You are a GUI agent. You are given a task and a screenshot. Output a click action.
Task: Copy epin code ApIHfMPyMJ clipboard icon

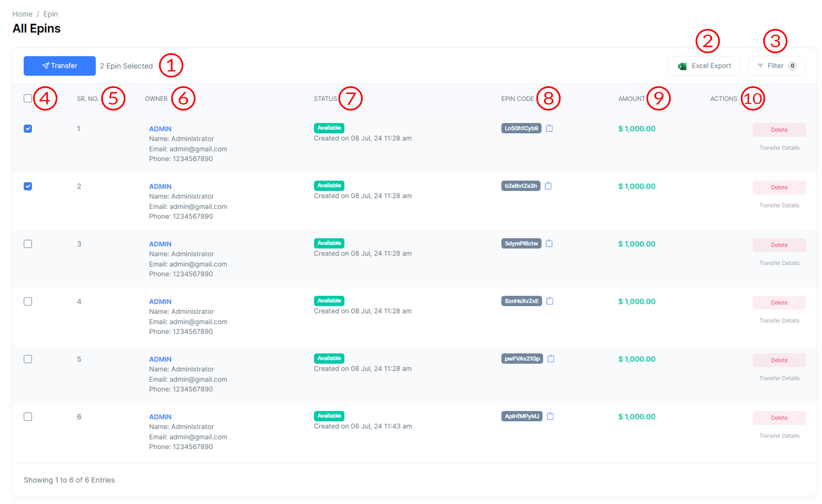(550, 417)
